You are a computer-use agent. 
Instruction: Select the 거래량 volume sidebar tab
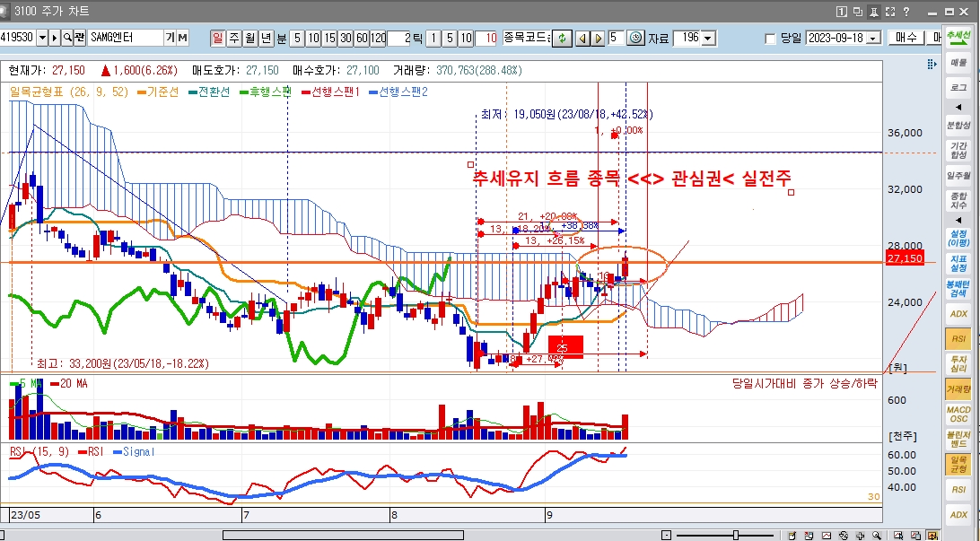point(958,388)
